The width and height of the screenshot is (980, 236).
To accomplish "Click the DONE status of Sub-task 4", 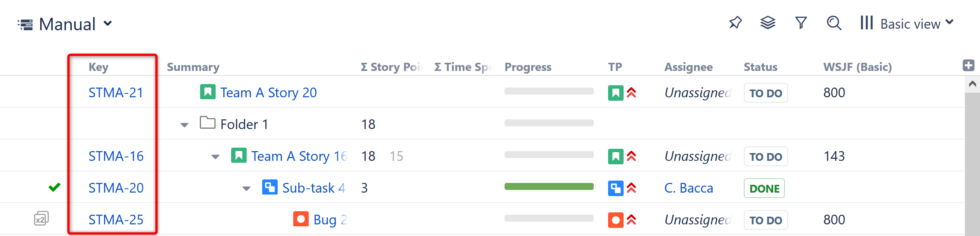I will coord(764,188).
